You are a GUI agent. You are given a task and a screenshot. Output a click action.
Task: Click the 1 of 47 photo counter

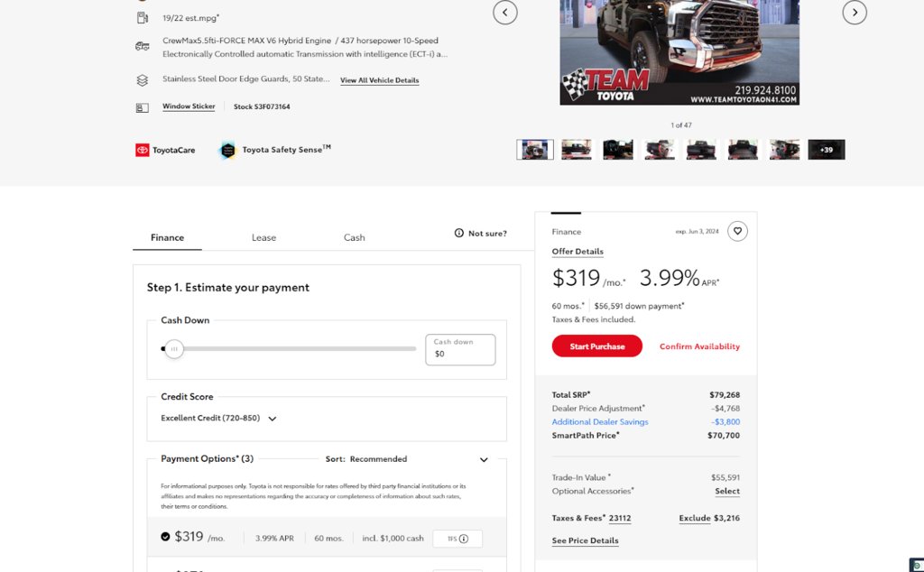pyautogui.click(x=681, y=125)
